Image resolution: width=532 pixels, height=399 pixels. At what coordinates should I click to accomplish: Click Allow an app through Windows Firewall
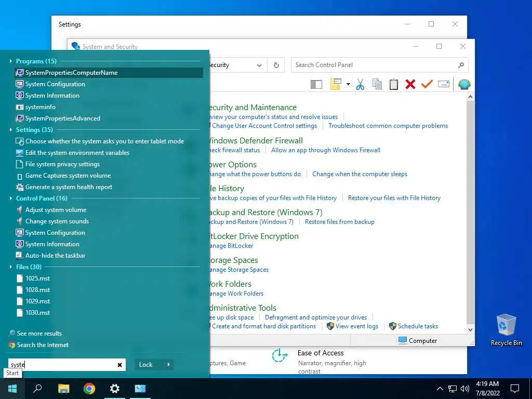pyautogui.click(x=326, y=150)
